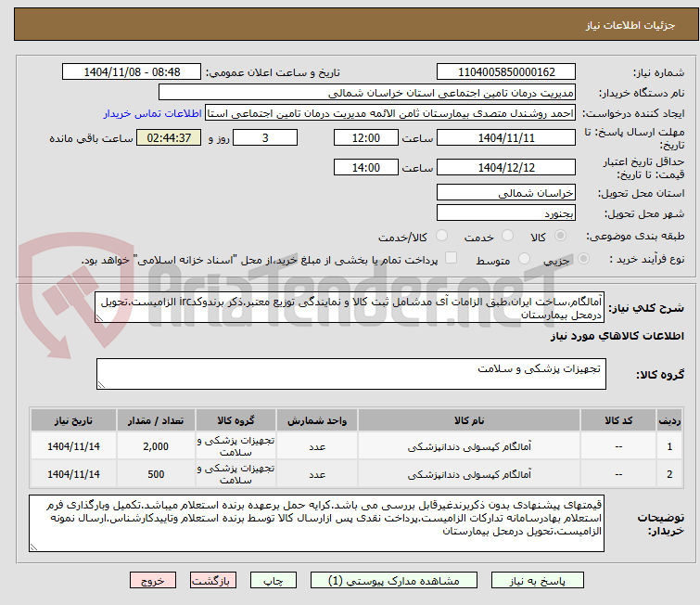Click the خروج exit button

pos(153,581)
